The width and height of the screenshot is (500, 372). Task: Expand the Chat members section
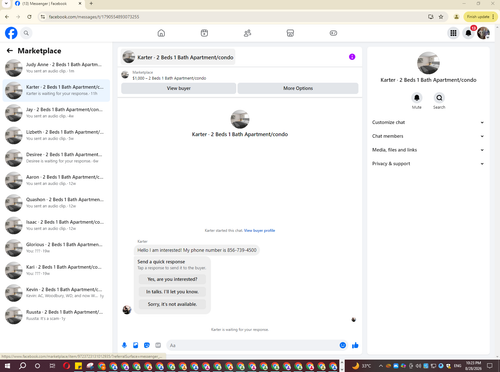[428, 136]
